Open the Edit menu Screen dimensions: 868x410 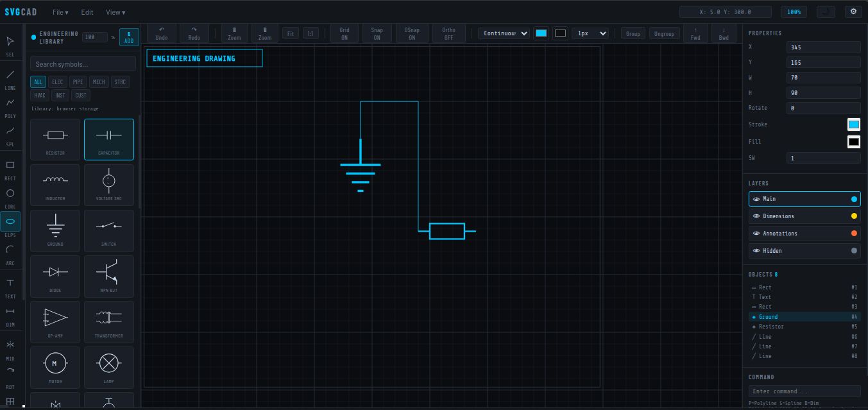pos(87,12)
